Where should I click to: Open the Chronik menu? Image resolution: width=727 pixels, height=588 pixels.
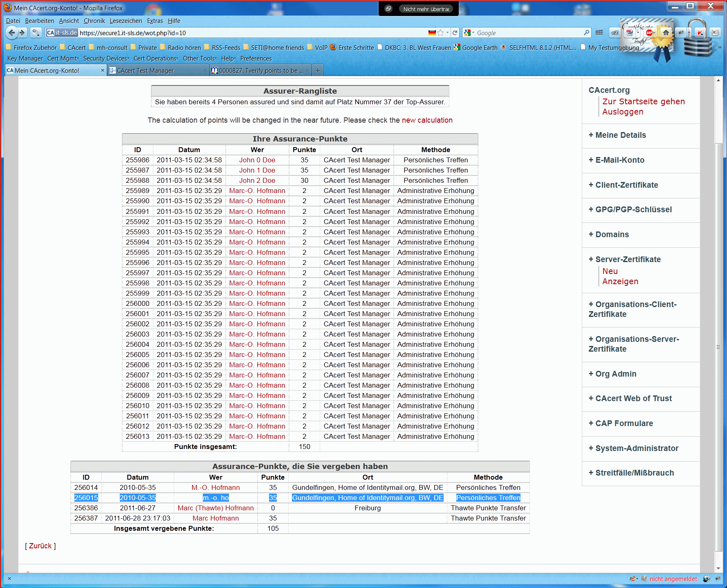pos(94,21)
